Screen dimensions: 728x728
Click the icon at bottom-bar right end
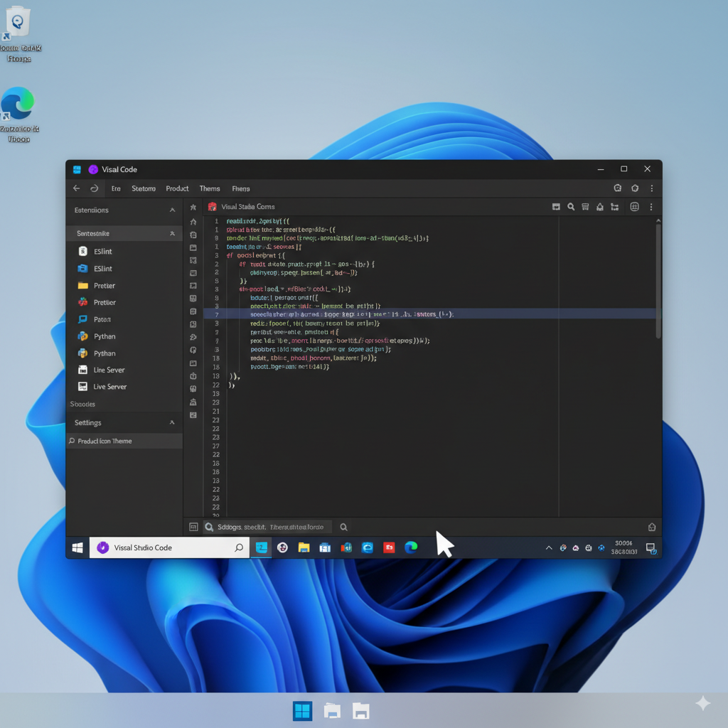click(652, 527)
